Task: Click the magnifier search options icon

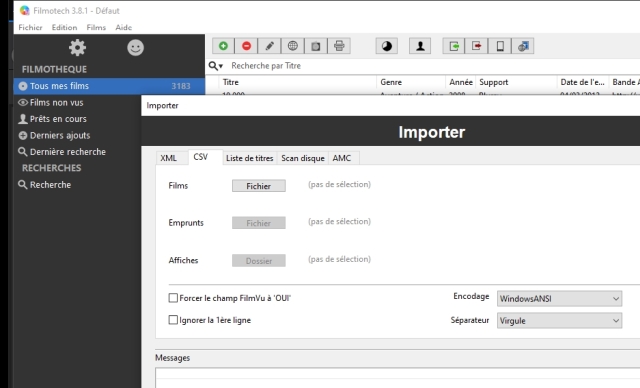Action: pyautogui.click(x=216, y=66)
